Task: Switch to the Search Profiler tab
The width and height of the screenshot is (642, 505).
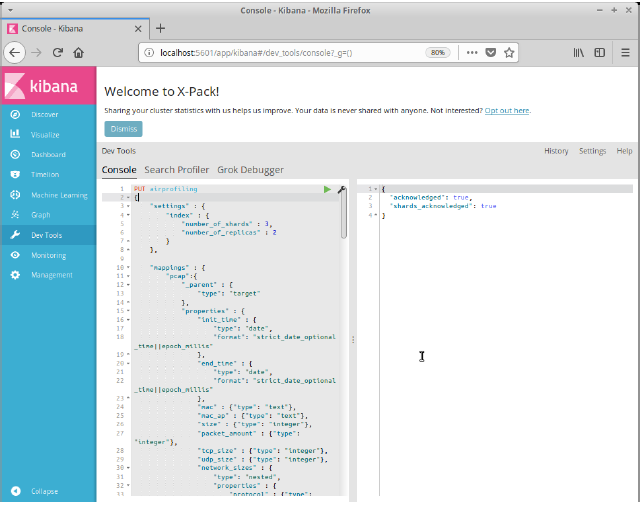Action: click(176, 171)
